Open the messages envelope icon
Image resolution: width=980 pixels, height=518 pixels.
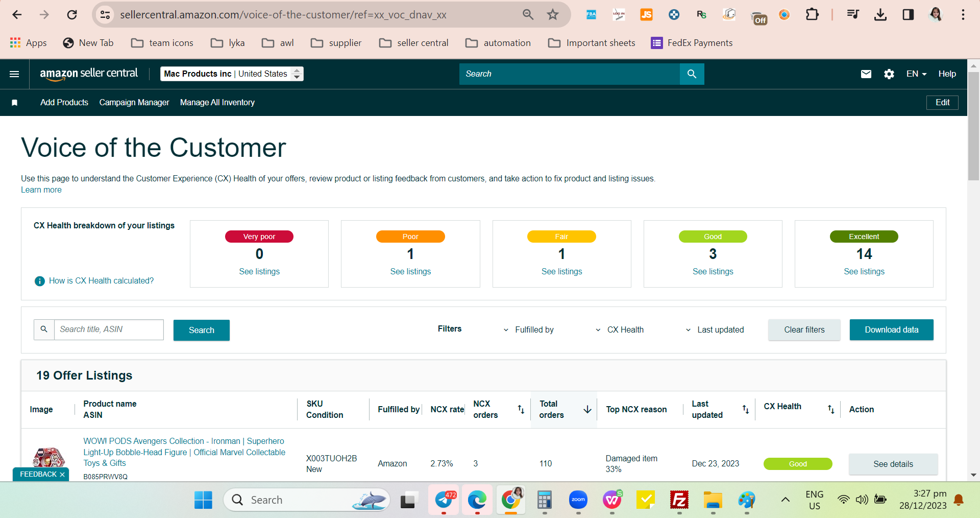(x=866, y=74)
